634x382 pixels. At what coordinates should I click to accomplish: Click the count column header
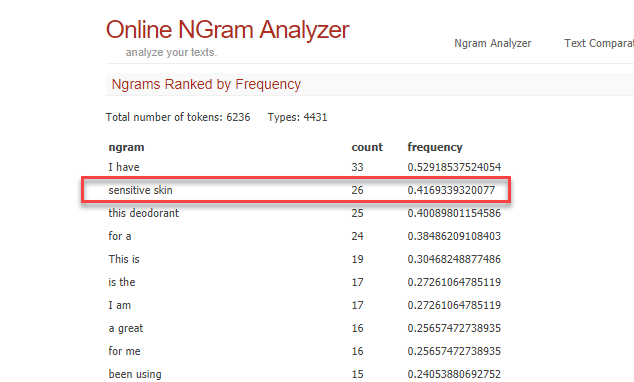point(367,147)
